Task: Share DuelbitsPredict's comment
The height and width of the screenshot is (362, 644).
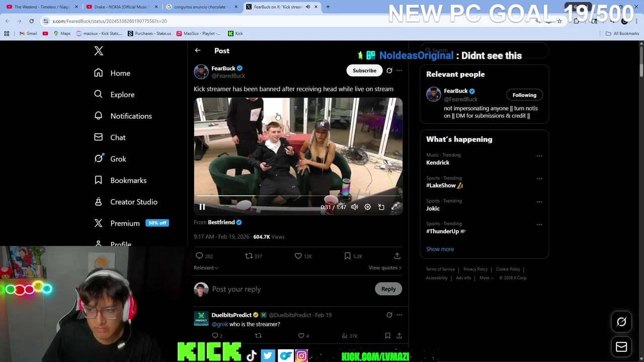Action: pyautogui.click(x=399, y=335)
